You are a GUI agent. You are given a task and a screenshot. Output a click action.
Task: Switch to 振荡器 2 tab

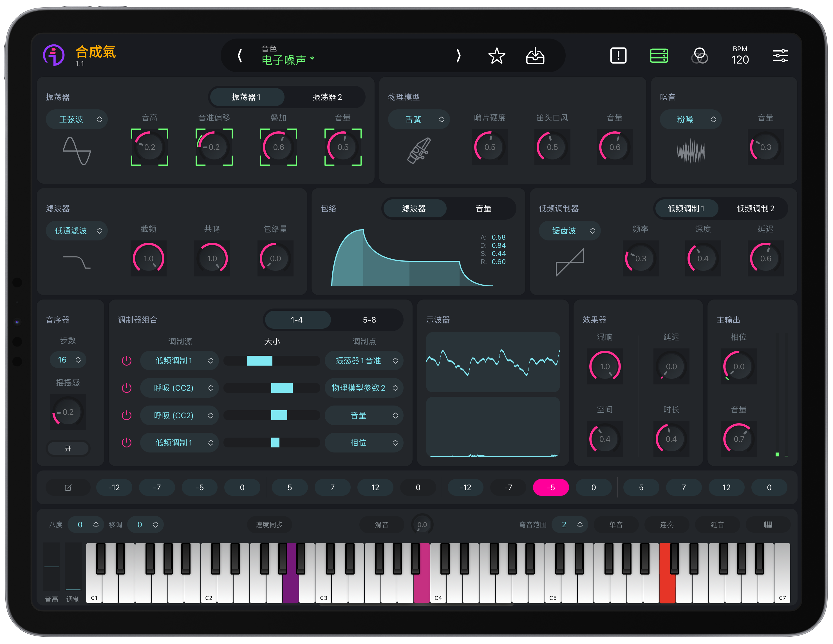tap(327, 97)
